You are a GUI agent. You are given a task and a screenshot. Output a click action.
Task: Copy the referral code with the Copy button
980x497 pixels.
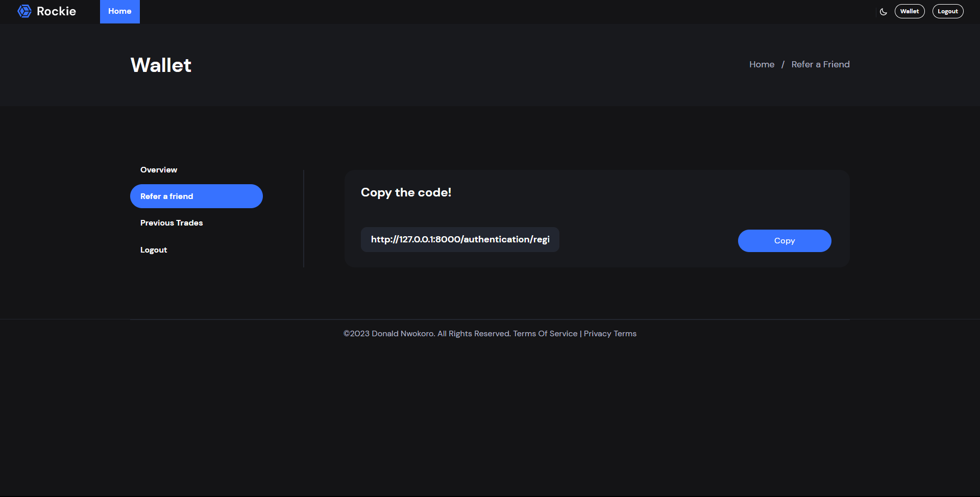(x=785, y=241)
